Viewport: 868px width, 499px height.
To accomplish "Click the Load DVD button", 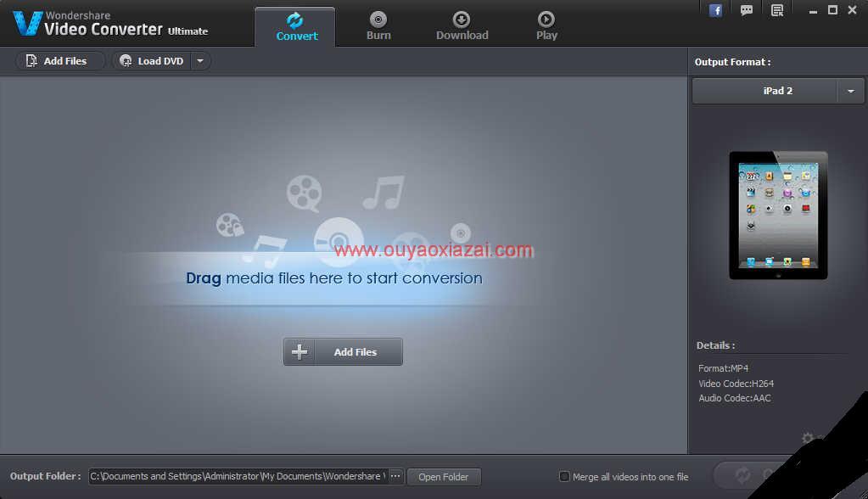I will 152,61.
